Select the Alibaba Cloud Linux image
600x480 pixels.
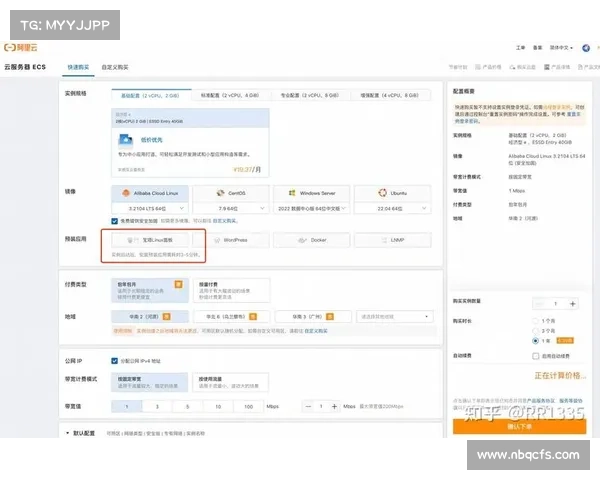click(x=150, y=193)
